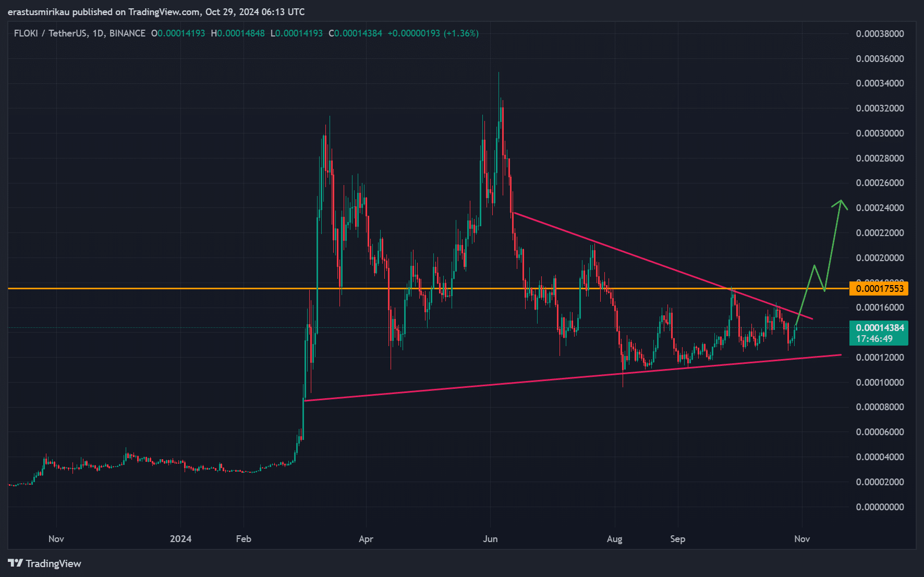This screenshot has height=577, width=924.
Task: Click the 0.00012000 price axis label
Action: (880, 358)
